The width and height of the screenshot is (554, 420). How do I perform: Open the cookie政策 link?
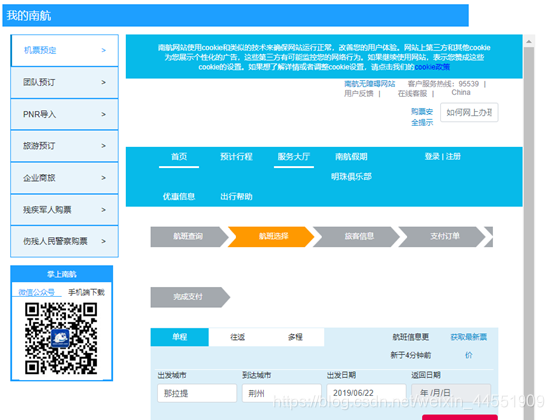coord(432,67)
